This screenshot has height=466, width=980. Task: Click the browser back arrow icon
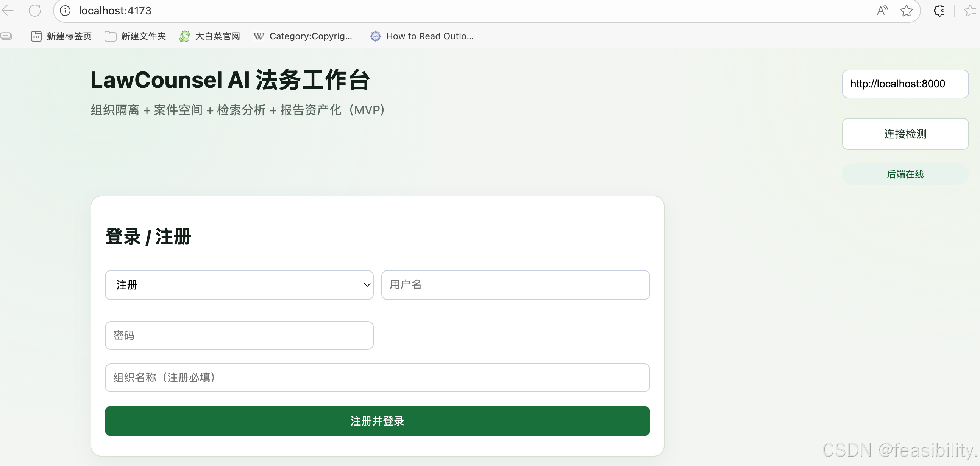click(8, 11)
